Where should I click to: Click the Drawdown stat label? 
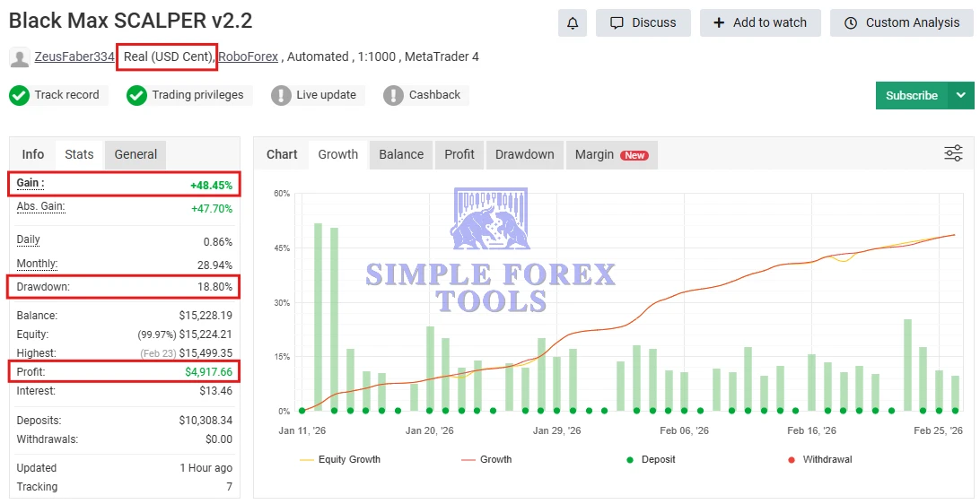pyautogui.click(x=43, y=287)
